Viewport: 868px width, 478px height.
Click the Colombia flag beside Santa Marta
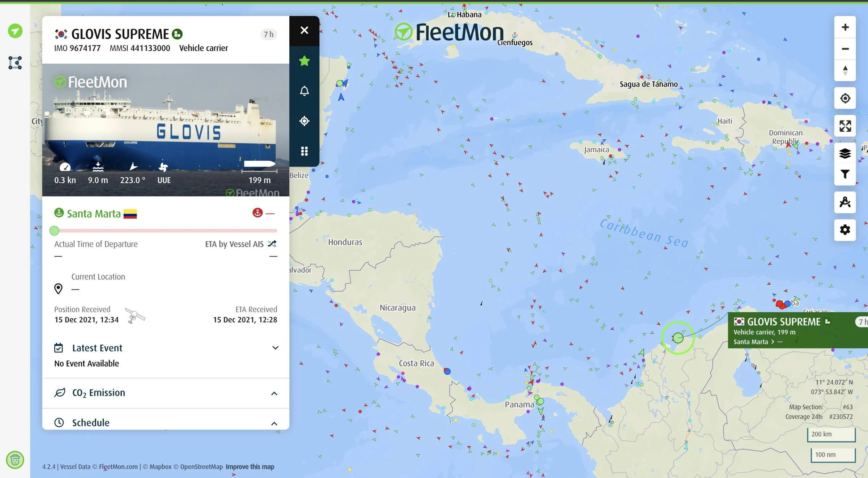coord(130,214)
